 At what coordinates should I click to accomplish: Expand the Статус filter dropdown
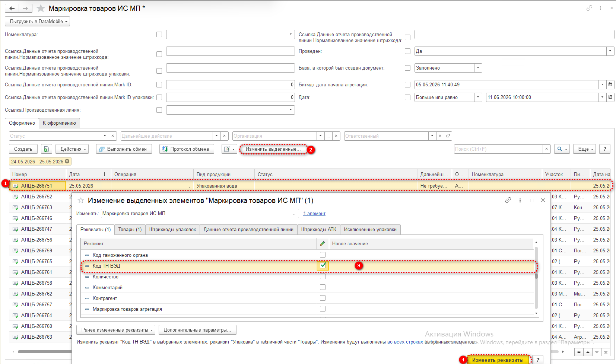pyautogui.click(x=105, y=136)
